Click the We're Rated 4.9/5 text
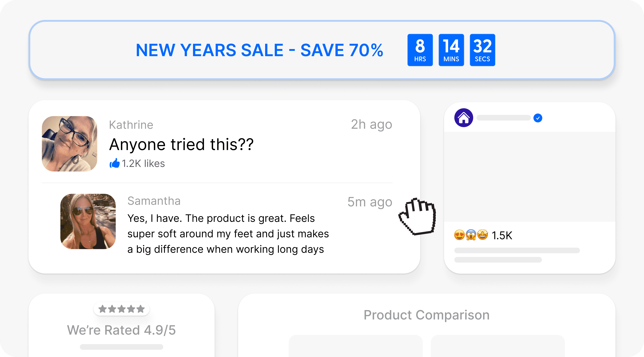The height and width of the screenshot is (357, 644). point(122,330)
